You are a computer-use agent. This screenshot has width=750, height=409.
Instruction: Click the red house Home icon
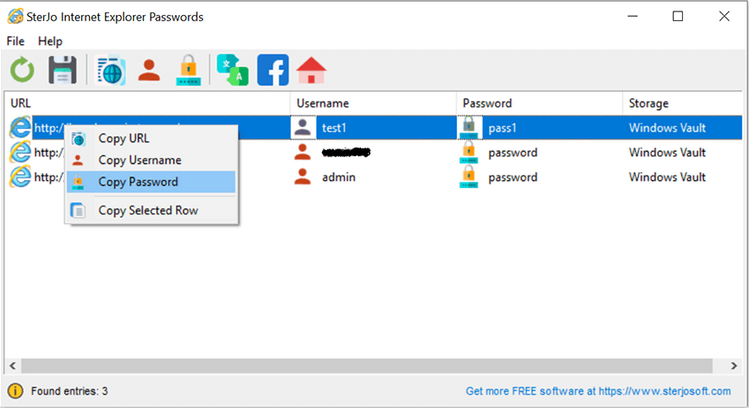tap(311, 70)
